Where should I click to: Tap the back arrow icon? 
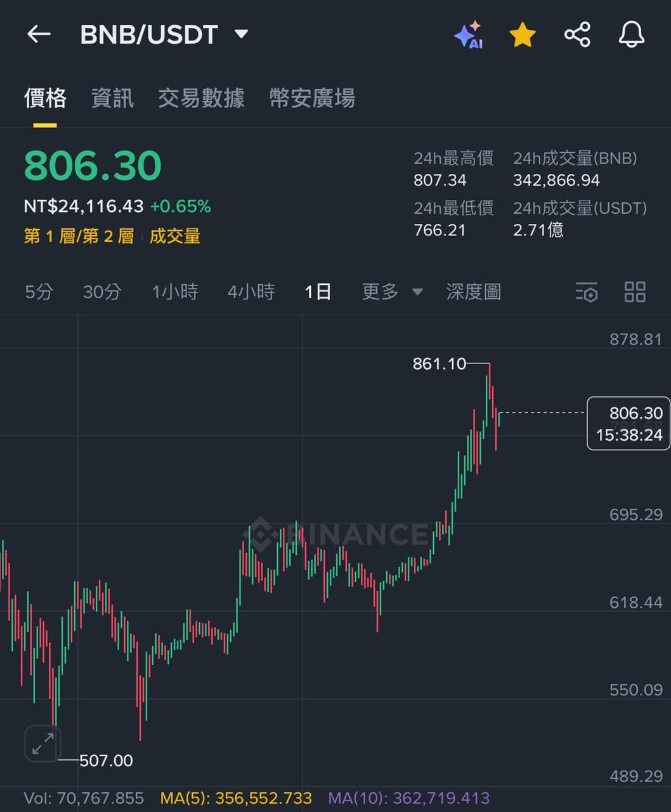click(39, 34)
